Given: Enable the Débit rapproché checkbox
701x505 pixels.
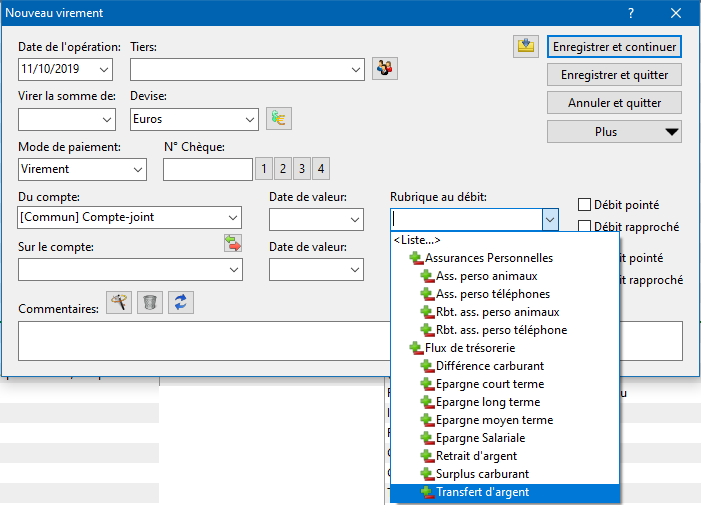Looking at the screenshot, I should [x=584, y=227].
